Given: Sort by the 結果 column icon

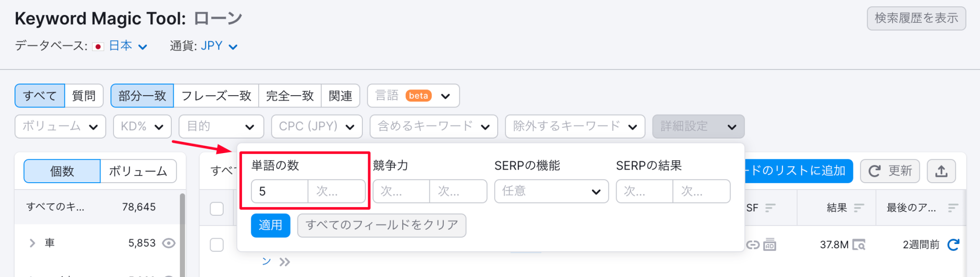Looking at the screenshot, I should [859, 208].
